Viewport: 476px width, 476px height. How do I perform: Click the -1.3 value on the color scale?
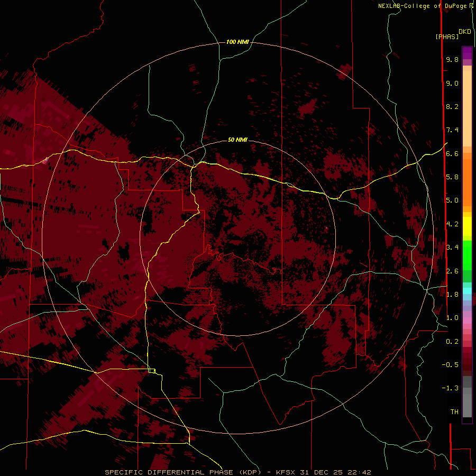[x=450, y=388]
